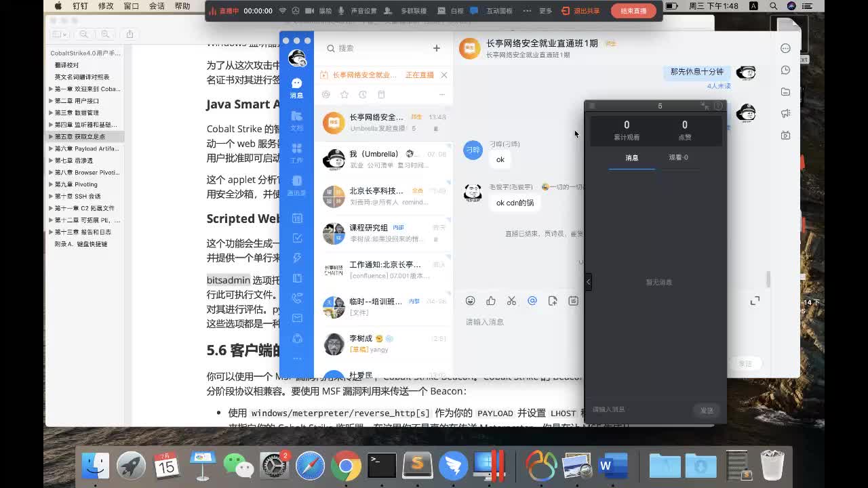
Task: Open the 北京长亭科技 conversation
Action: click(383, 197)
